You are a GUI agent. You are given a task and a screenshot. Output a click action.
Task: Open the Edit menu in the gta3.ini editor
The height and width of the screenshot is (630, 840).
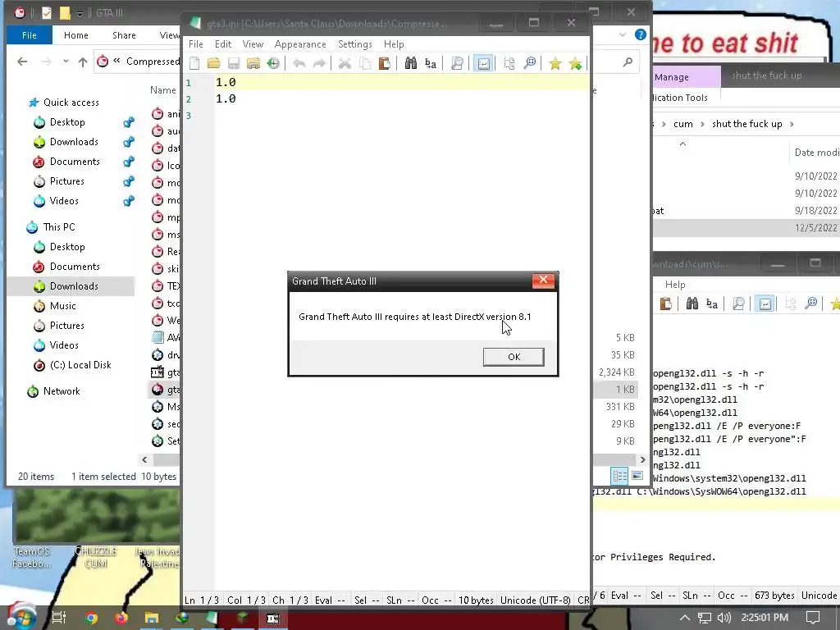point(223,44)
